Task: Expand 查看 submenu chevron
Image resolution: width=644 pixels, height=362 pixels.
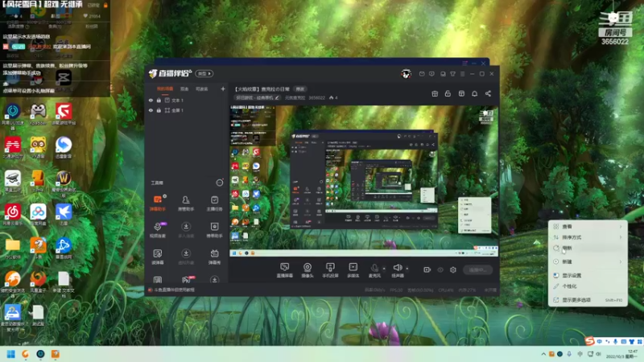Action: [x=621, y=227]
